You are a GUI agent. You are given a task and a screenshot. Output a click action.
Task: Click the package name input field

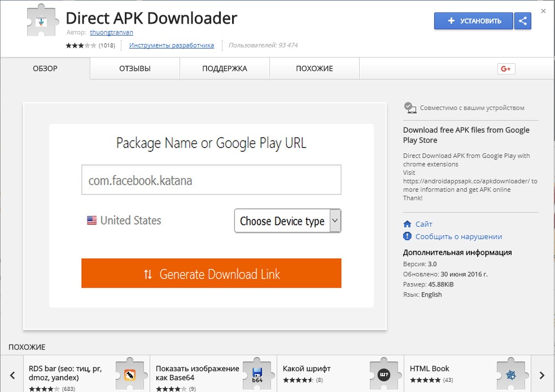[x=211, y=179]
